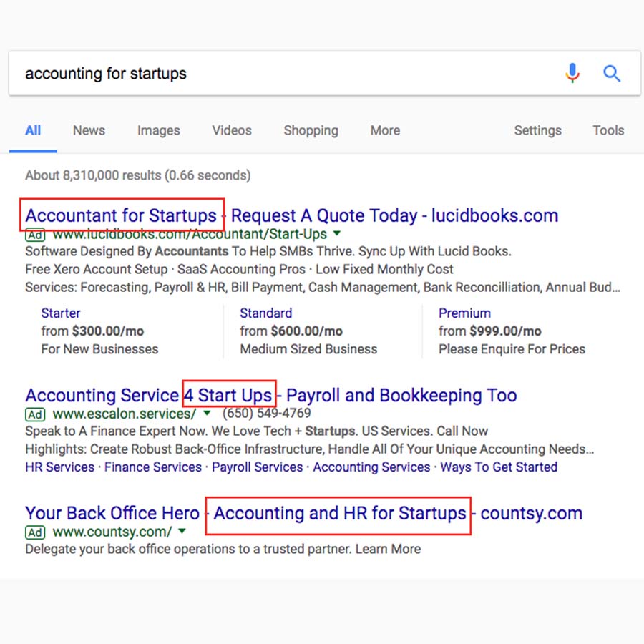The height and width of the screenshot is (644, 644).
Task: Click the search box containing 'accounting for startups'
Action: 324,74
